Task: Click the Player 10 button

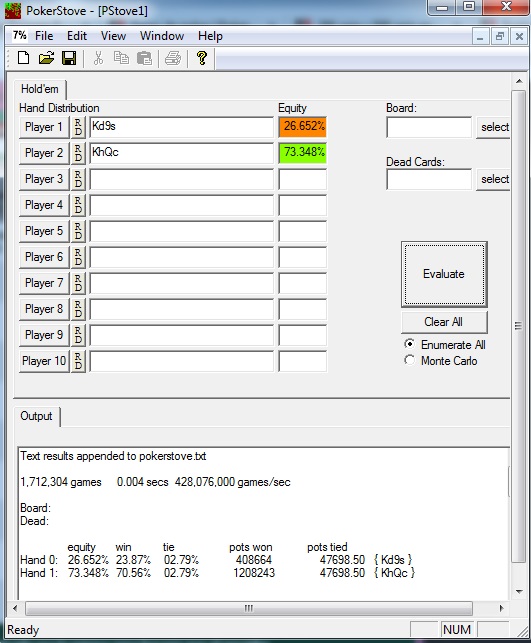Action: click(x=44, y=361)
